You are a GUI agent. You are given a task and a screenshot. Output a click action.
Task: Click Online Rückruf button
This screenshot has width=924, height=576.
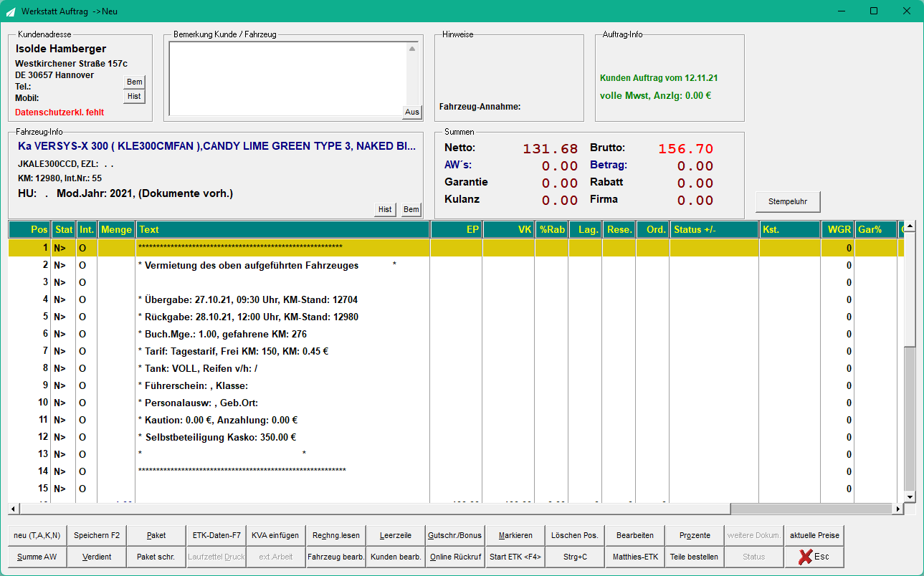tap(455, 557)
